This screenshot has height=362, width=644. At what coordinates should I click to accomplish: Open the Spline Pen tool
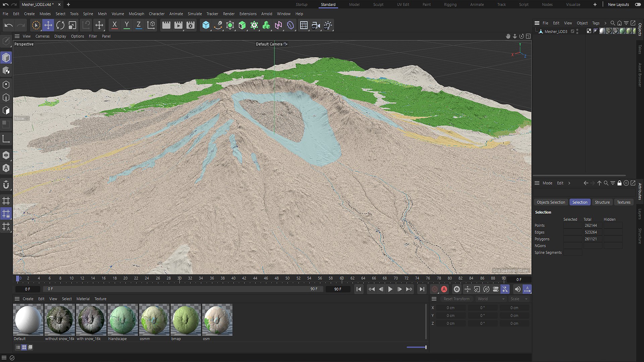coord(218,25)
